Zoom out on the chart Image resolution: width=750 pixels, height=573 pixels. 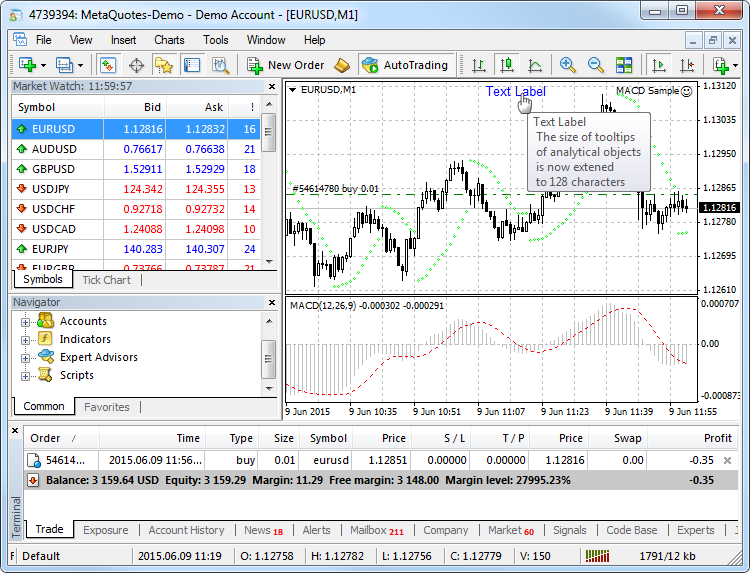tap(596, 65)
